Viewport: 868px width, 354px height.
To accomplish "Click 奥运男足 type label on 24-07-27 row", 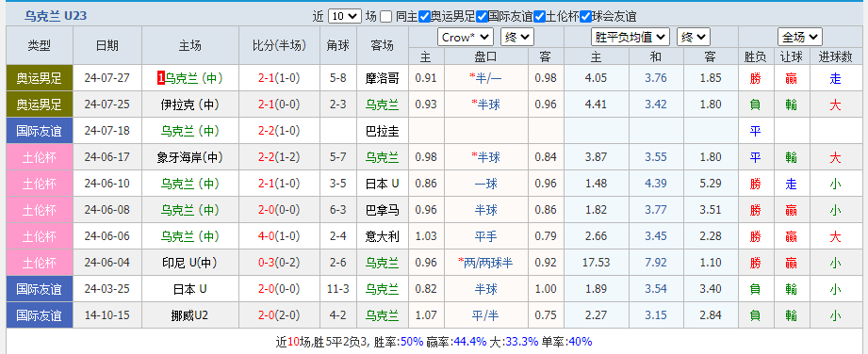I will (40, 78).
